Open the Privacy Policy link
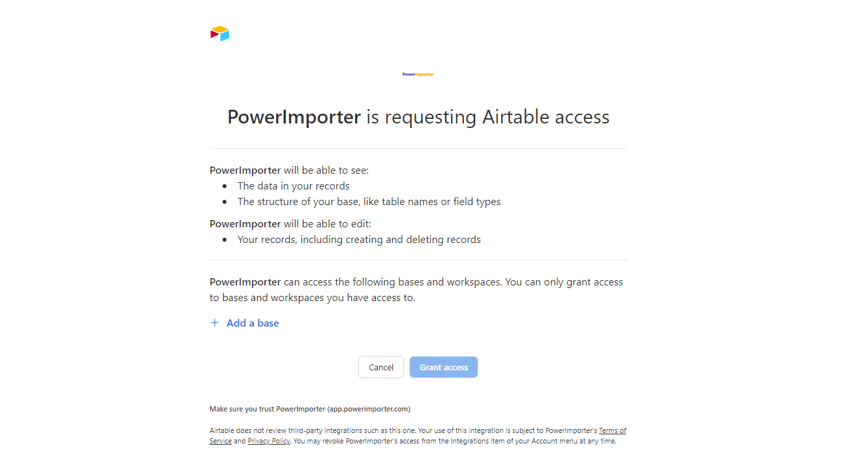Screen dimensions: 868x467 tap(268, 441)
